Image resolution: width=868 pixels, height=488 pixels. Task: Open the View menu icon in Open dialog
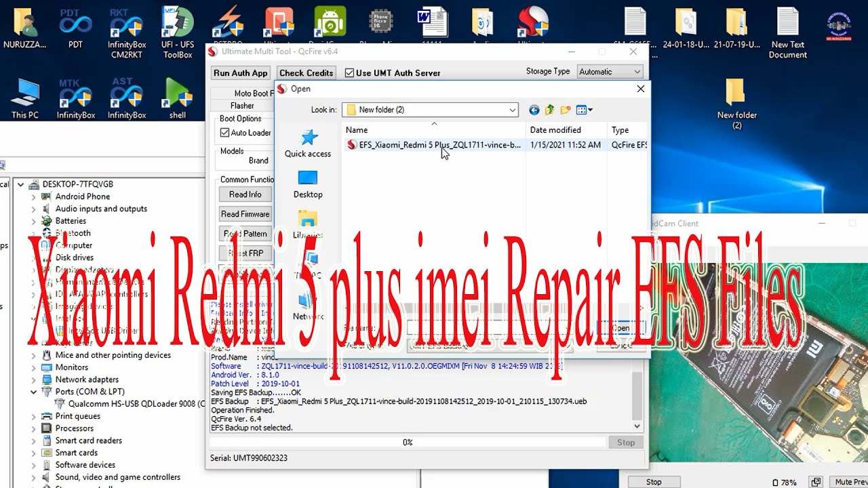pos(584,110)
